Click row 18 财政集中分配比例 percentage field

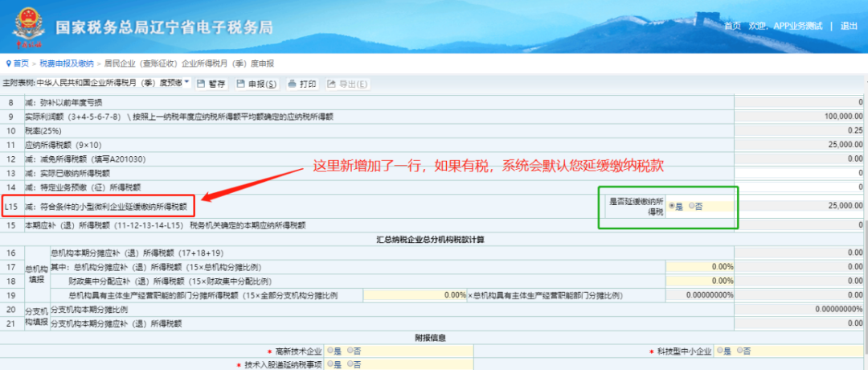pos(700,281)
